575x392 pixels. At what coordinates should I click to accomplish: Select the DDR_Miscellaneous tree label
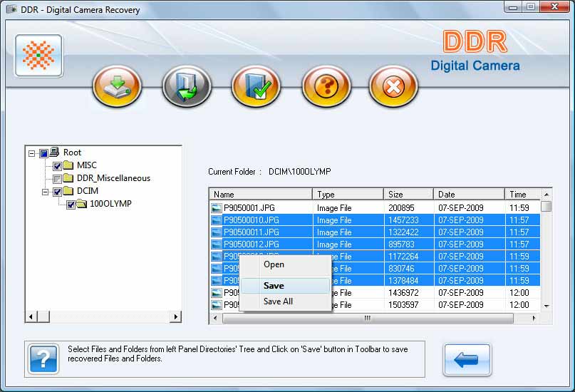114,178
